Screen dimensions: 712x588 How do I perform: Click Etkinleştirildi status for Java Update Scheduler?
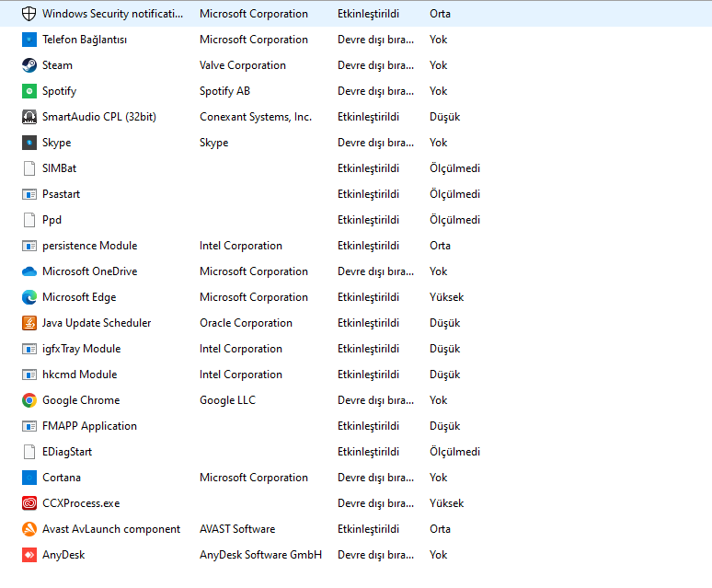[368, 323]
